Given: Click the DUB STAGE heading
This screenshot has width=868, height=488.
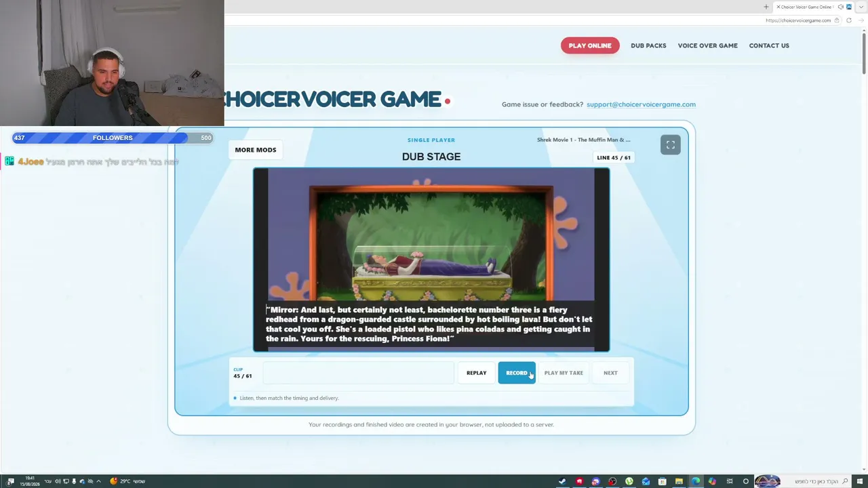Looking at the screenshot, I should pyautogui.click(x=431, y=157).
